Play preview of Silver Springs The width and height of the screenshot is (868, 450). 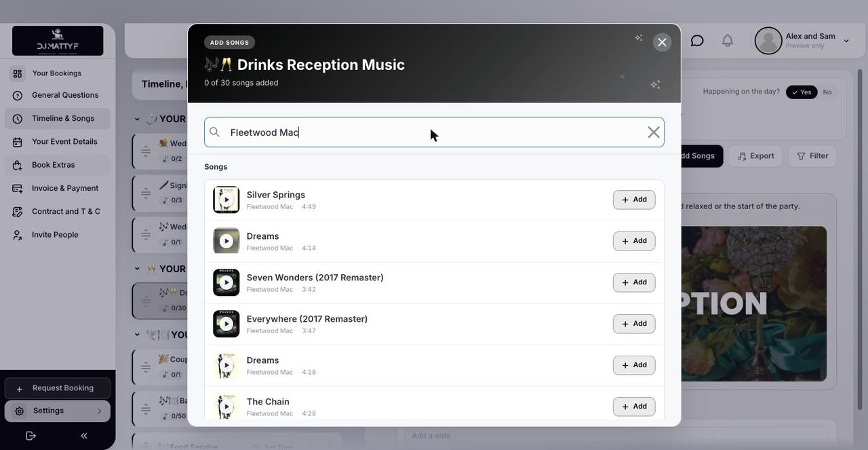click(x=226, y=200)
